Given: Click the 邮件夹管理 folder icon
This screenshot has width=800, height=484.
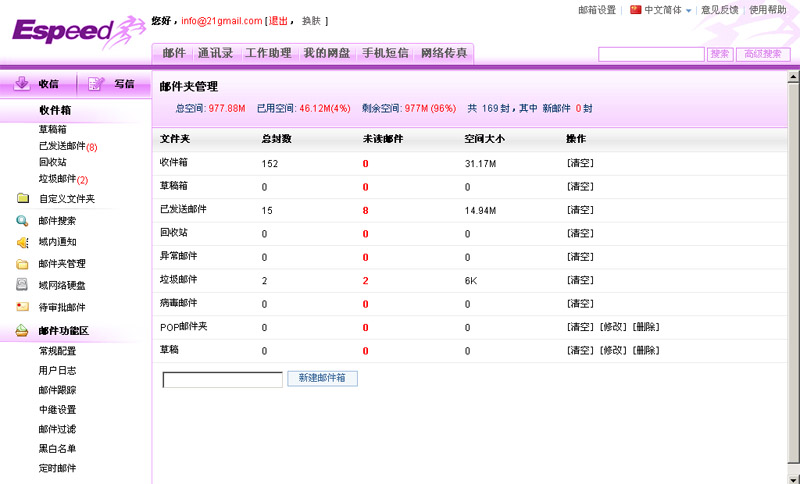Looking at the screenshot, I should pyautogui.click(x=22, y=264).
